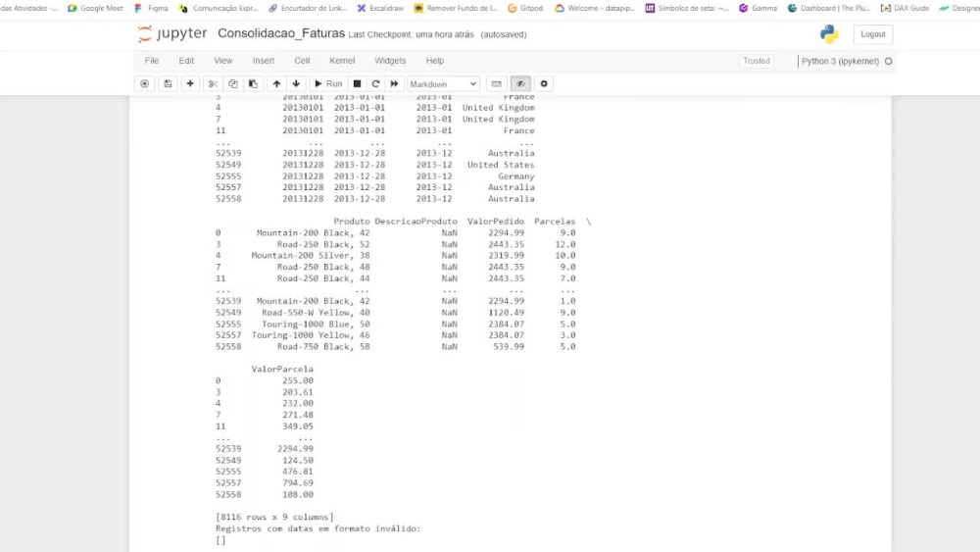This screenshot has width=980, height=552.
Task: Click the Logout button
Action: coord(873,33)
